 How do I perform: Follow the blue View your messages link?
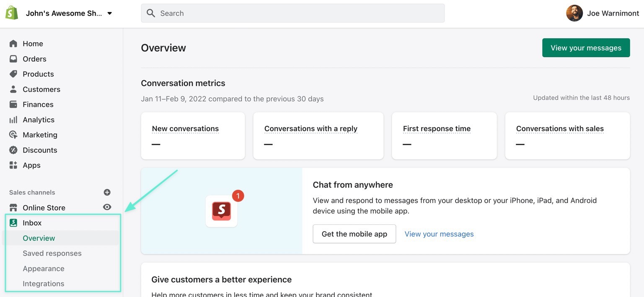pyautogui.click(x=439, y=234)
